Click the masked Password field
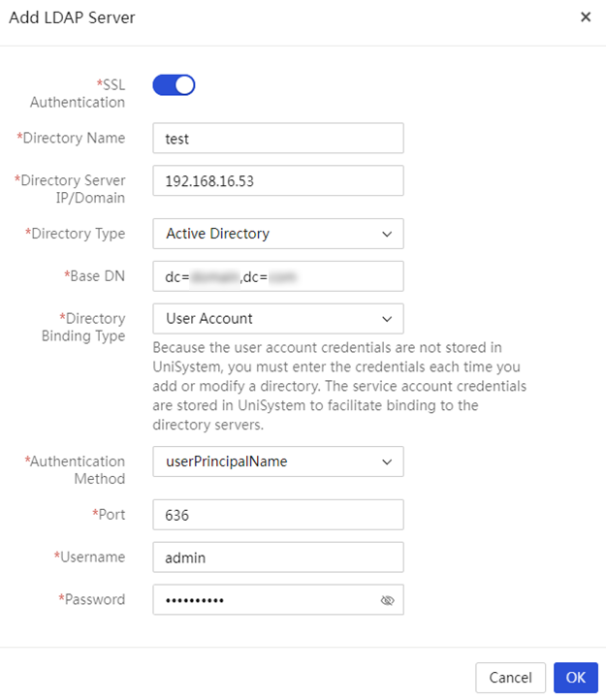This screenshot has width=606, height=700. (278, 599)
